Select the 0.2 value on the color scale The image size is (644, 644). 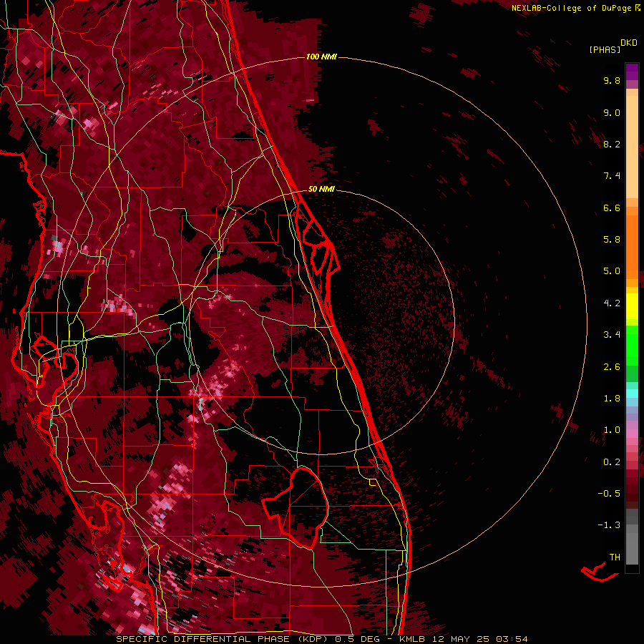[612, 462]
